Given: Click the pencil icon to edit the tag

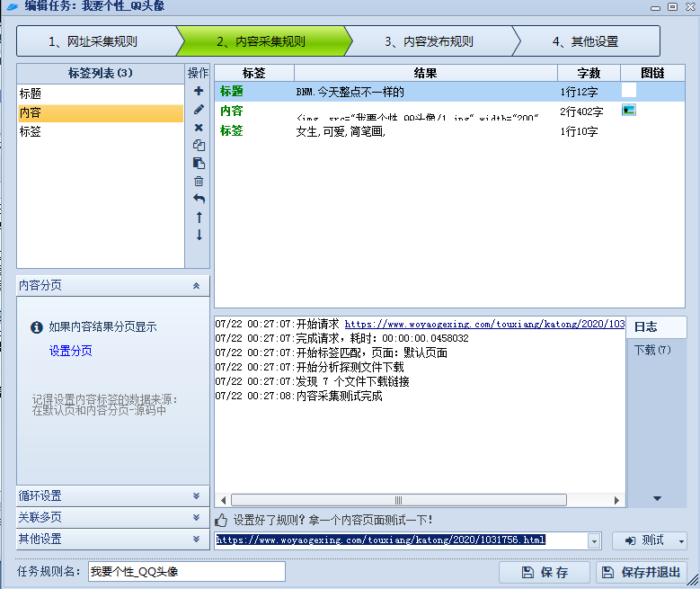Looking at the screenshot, I should coord(199,109).
